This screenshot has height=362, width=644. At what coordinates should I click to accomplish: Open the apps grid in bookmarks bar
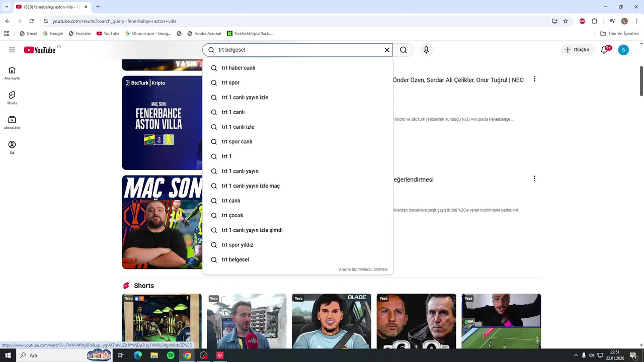click(7, 34)
